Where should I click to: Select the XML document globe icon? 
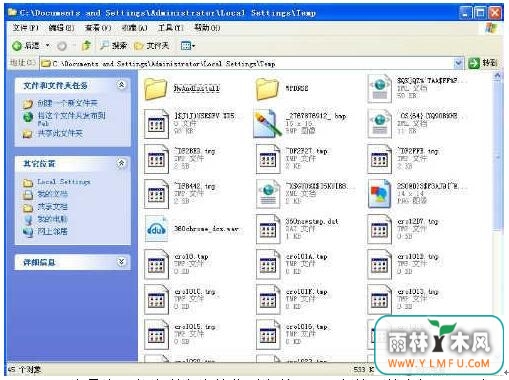(268, 194)
